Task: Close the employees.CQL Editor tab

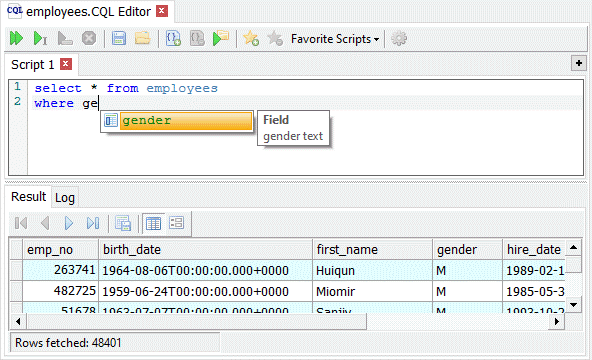Action: [162, 11]
